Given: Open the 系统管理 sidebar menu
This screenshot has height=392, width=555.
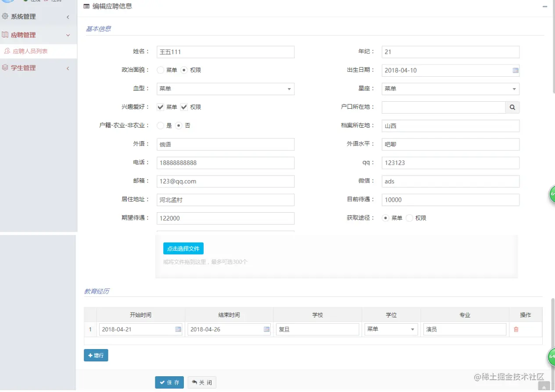Looking at the screenshot, I should tap(39, 17).
